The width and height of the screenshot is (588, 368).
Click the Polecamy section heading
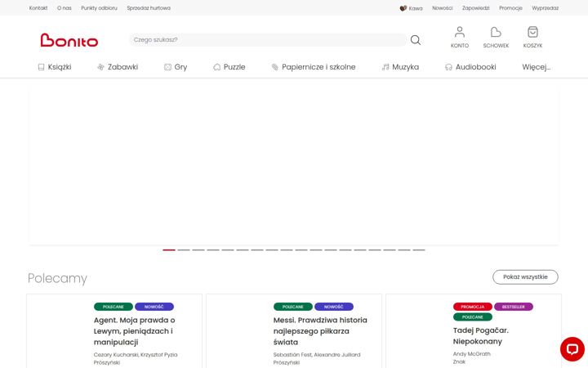click(57, 278)
